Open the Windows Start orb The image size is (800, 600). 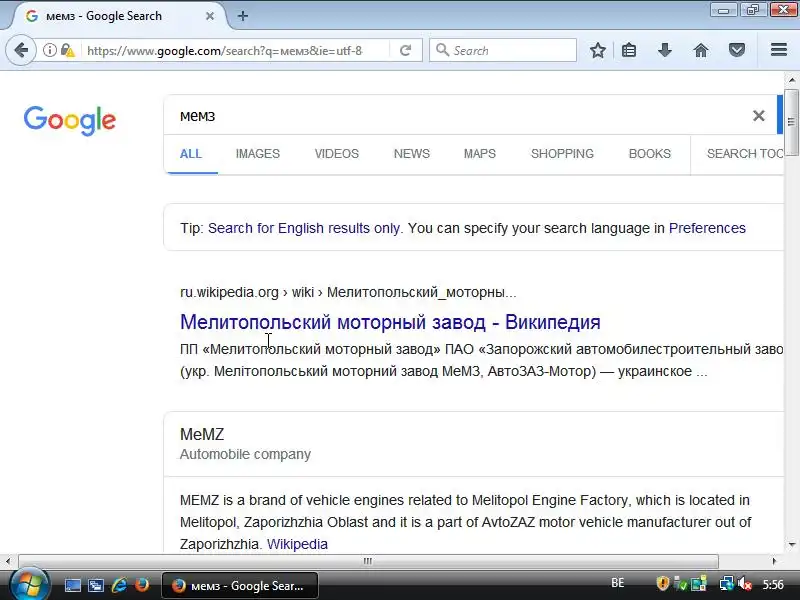point(29,585)
